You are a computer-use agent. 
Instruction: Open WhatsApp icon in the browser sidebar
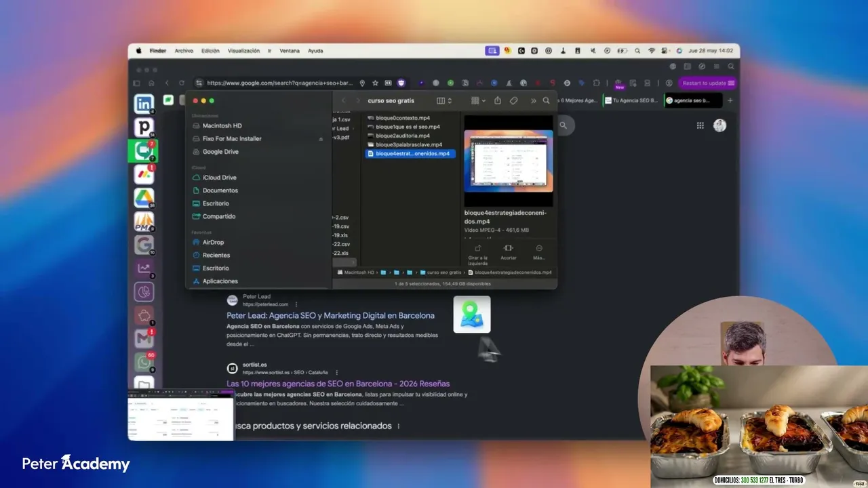(144, 361)
